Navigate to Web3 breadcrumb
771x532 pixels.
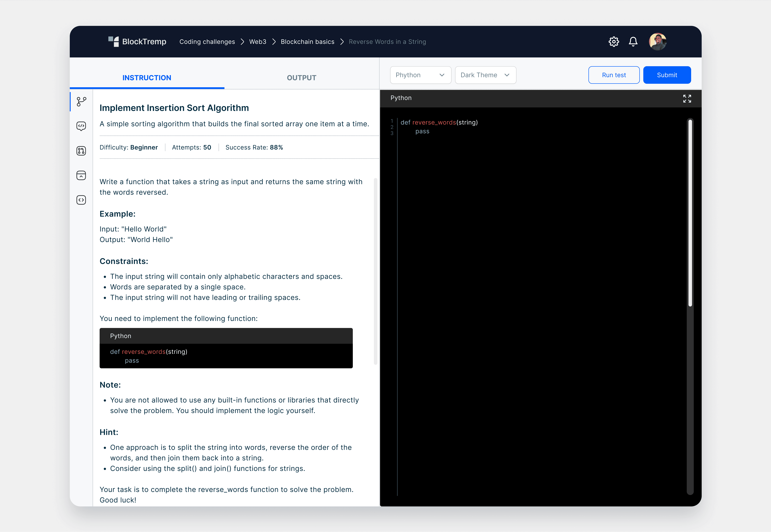[258, 42]
